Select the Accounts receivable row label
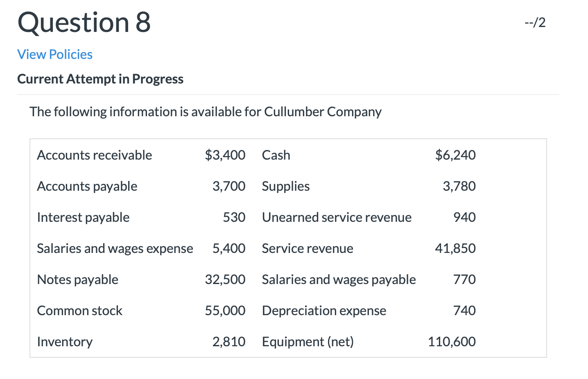The width and height of the screenshot is (588, 379). [95, 155]
